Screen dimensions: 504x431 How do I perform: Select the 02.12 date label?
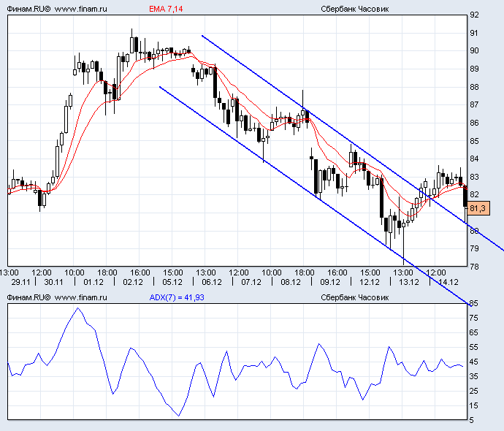tap(133, 282)
